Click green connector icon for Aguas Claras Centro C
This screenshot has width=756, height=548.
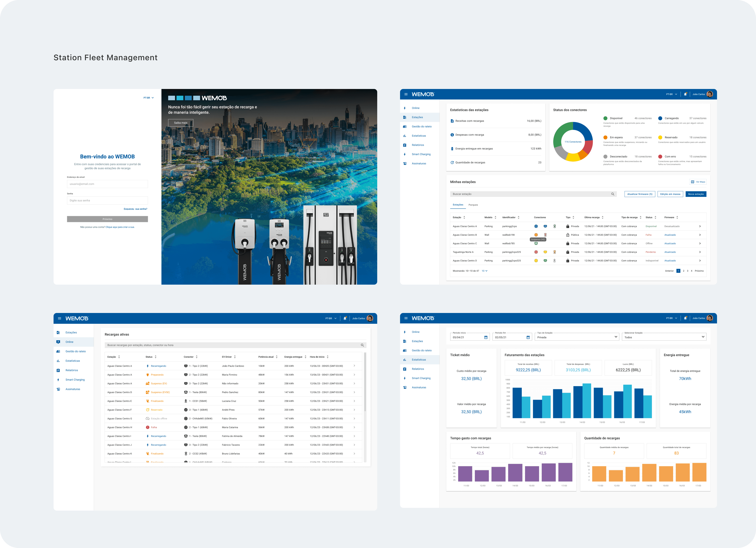point(536,244)
